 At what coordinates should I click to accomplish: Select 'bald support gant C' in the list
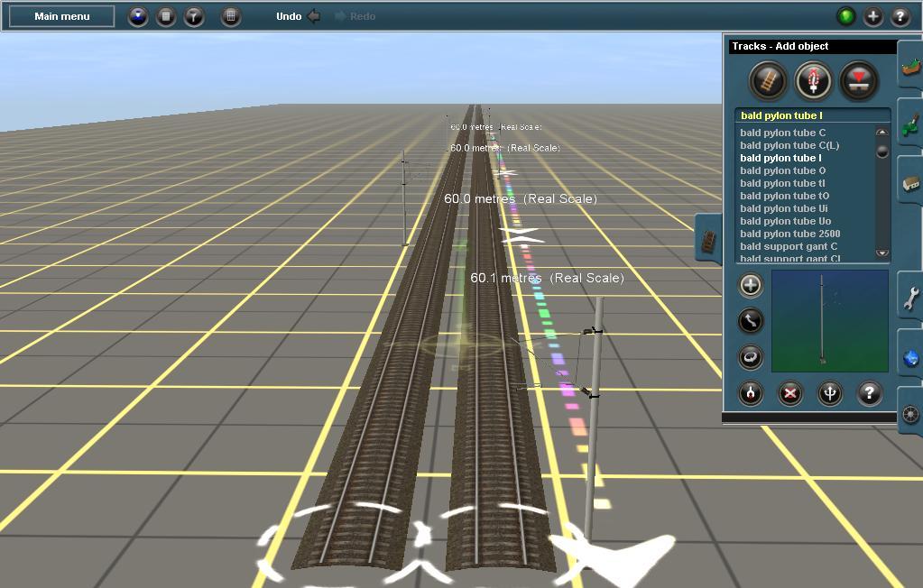pyautogui.click(x=789, y=246)
